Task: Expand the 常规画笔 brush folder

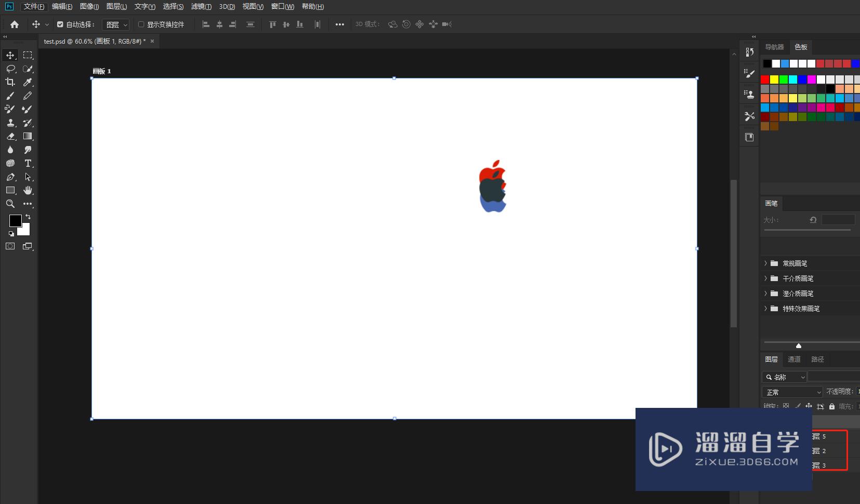Action: (x=765, y=263)
